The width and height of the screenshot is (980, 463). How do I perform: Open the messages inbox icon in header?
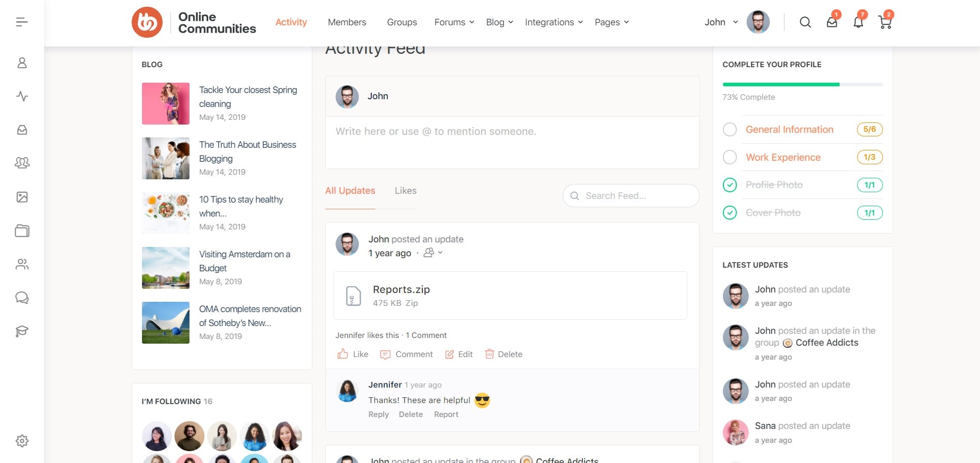832,22
